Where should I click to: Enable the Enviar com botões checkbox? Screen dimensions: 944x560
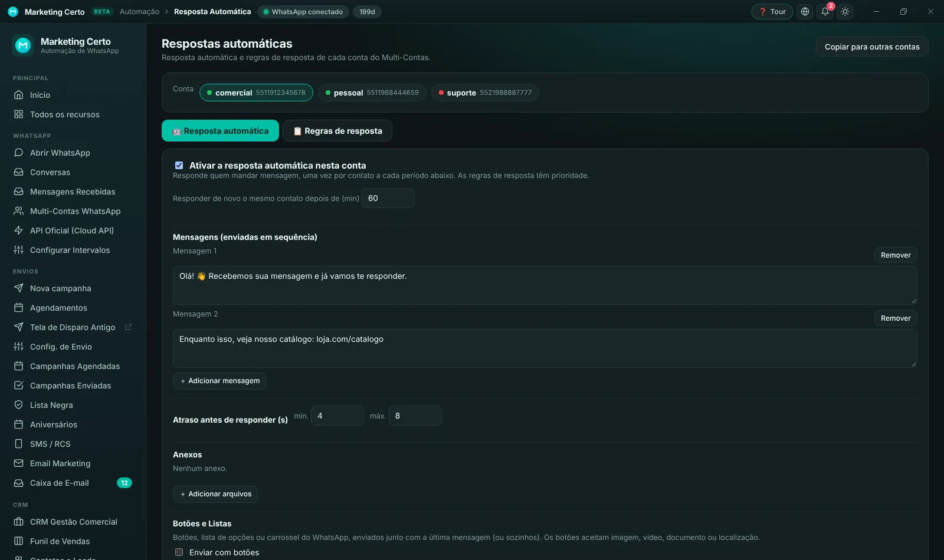click(179, 552)
